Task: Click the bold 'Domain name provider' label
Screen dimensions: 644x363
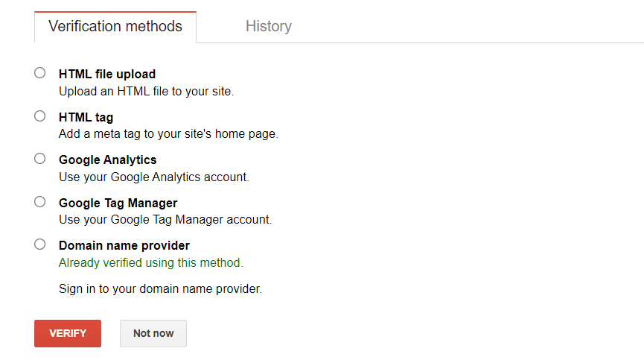Action: [124, 245]
